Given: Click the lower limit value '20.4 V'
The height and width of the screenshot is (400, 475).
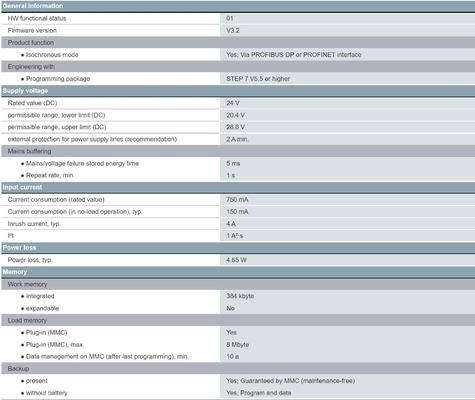Looking at the screenshot, I should click(x=235, y=115).
